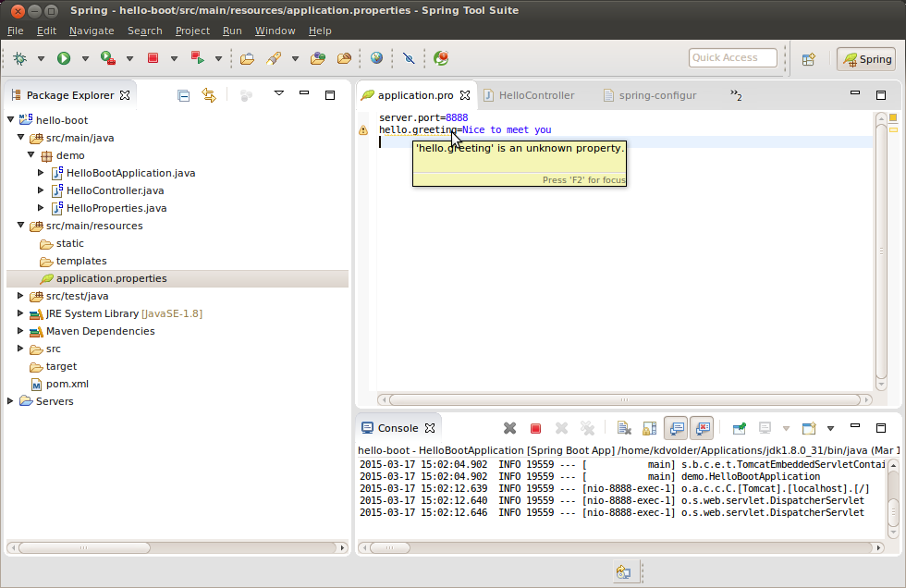Click the Open Perspective icon
The width and height of the screenshot is (906, 588).
(808, 59)
